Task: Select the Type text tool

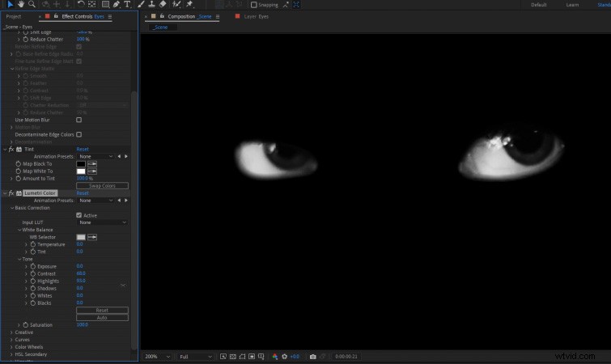Action: (127, 4)
